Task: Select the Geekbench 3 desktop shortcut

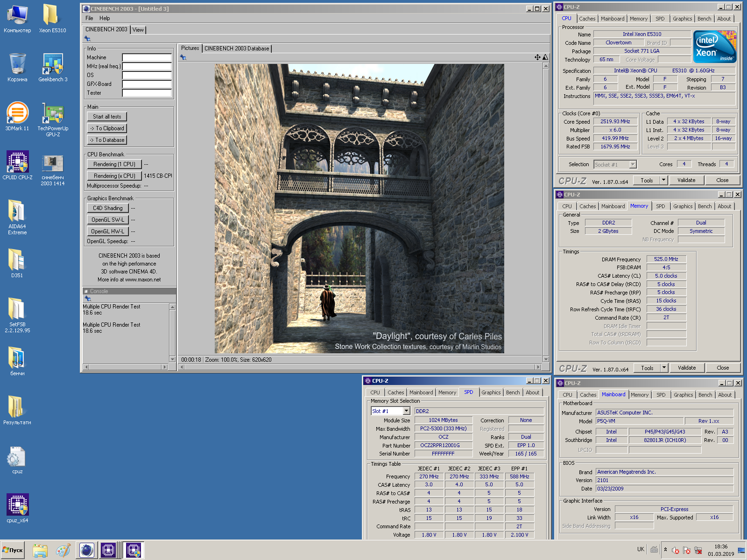Action: [53, 68]
